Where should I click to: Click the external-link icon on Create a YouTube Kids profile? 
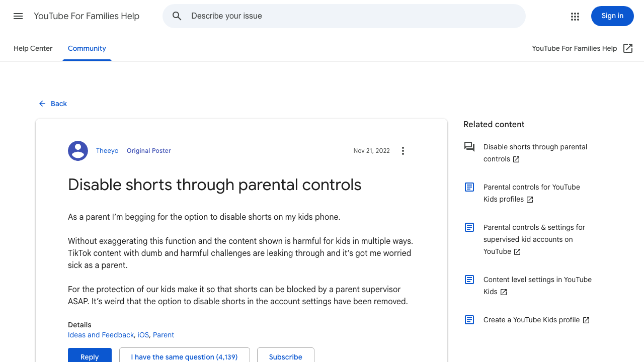[586, 319]
